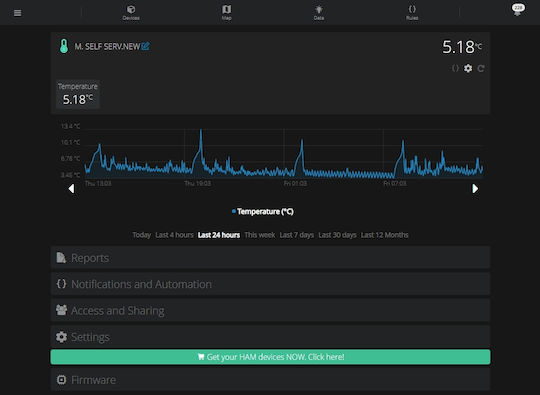Expand the Access and Sharing section
Image resolution: width=540 pixels, height=395 pixels.
click(x=270, y=311)
